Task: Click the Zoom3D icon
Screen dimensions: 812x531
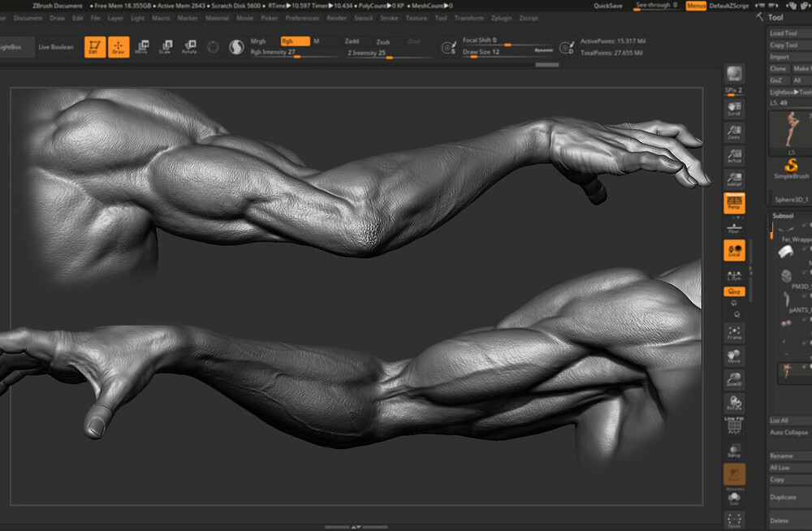Action: tap(734, 379)
